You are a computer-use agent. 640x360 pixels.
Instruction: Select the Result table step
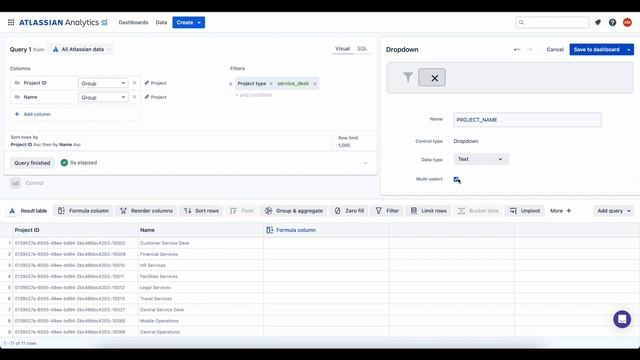pos(28,211)
